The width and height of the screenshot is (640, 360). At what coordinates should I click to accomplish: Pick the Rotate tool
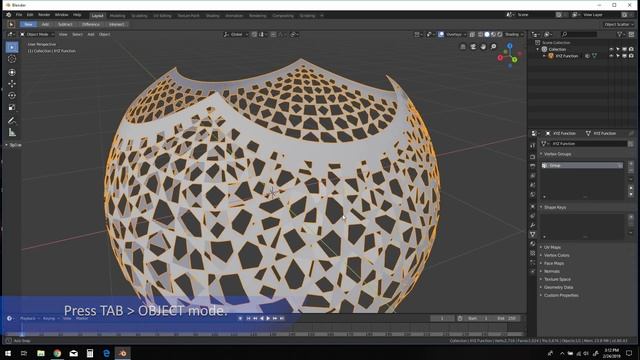tap(12, 96)
